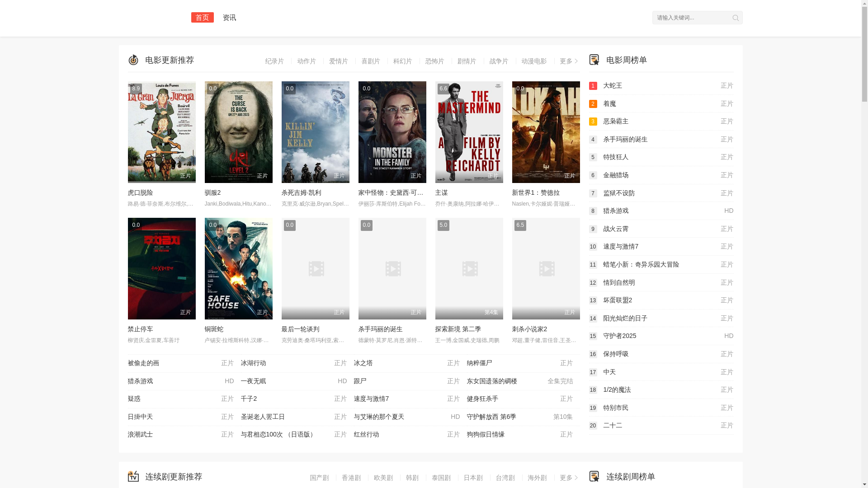Open the 探索新境 第二季 placeholder thumbnail
Viewport: 868px width, 488px height.
[469, 268]
